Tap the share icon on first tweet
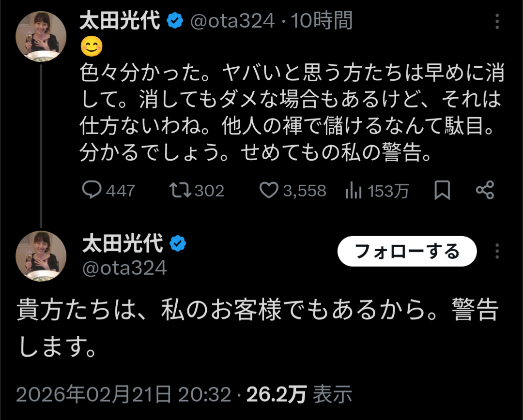523x420 pixels. pyautogui.click(x=485, y=190)
